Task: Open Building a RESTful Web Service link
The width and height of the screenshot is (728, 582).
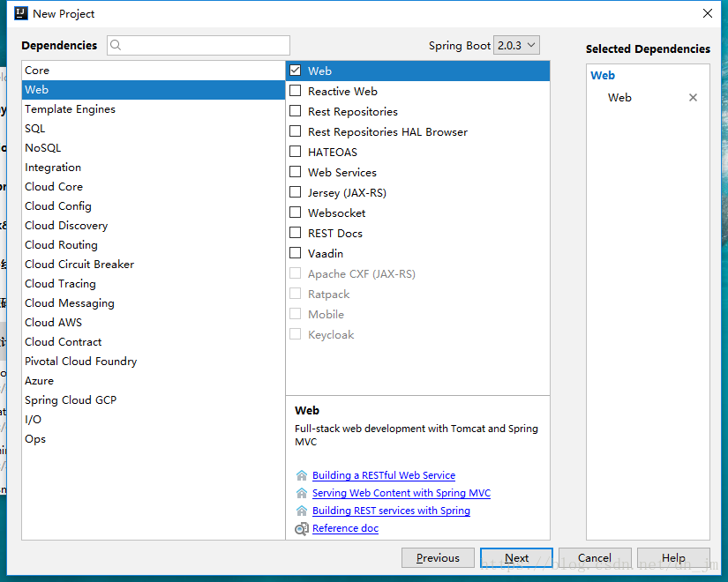Action: 384,475
